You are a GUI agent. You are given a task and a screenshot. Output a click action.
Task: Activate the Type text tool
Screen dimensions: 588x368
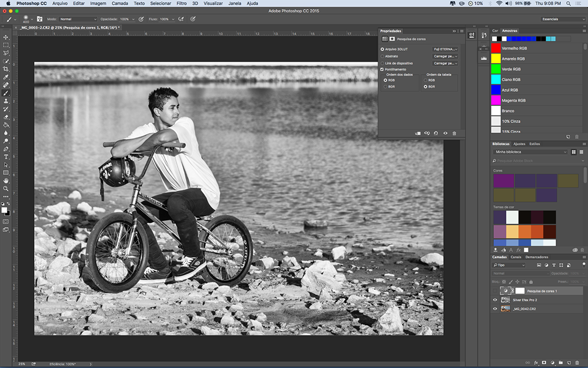(x=6, y=157)
